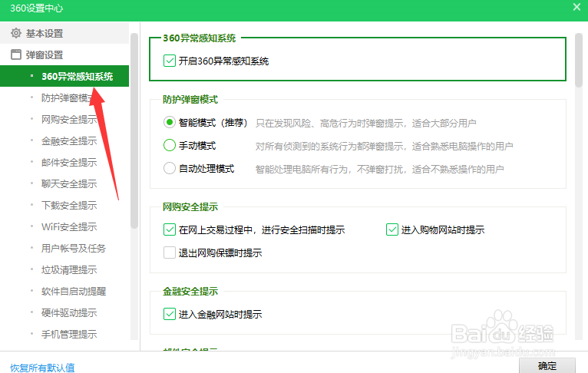Click the 恢复所有默认值 link
The height and width of the screenshot is (373, 588).
(x=42, y=368)
